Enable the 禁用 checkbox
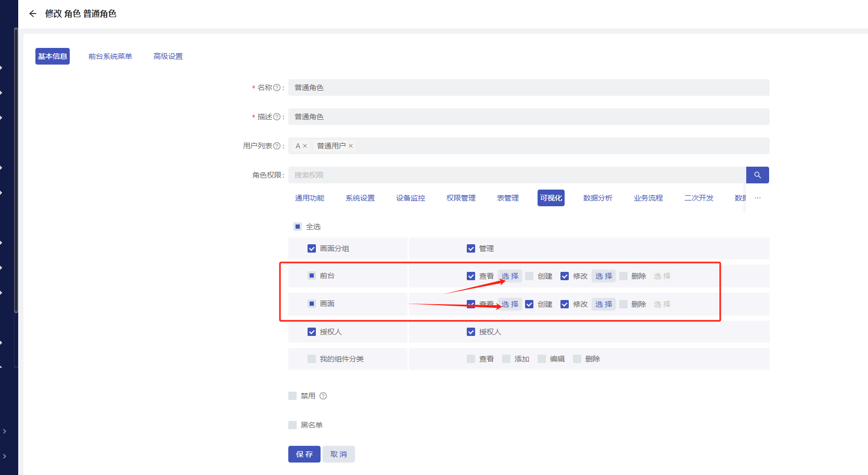Screen dimensions: 868x475 (x=292, y=396)
